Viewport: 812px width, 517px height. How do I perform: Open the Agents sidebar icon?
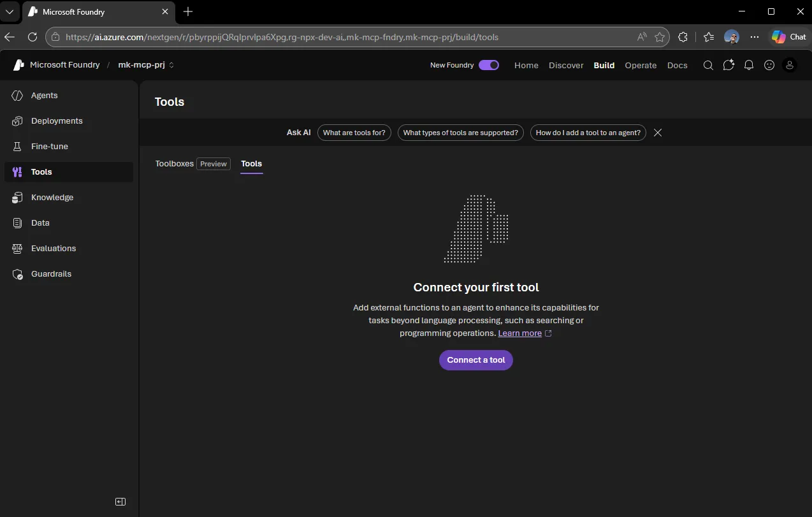18,96
